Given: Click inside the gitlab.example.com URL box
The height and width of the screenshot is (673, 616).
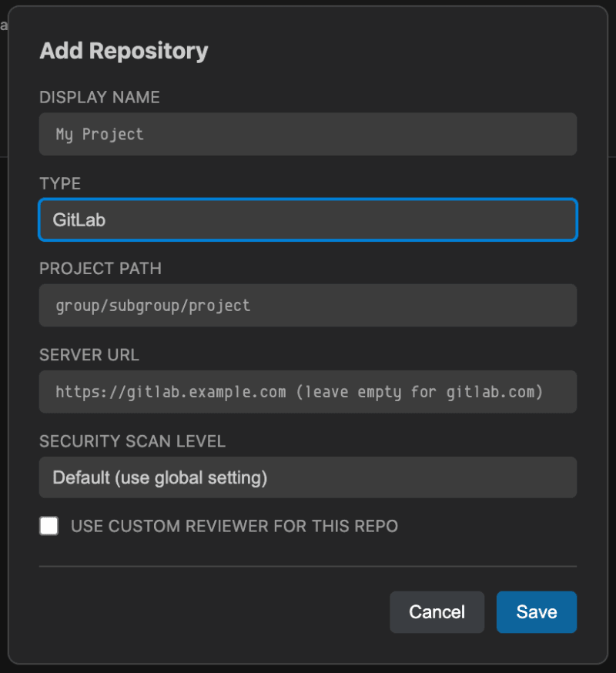Looking at the screenshot, I should click(308, 391).
